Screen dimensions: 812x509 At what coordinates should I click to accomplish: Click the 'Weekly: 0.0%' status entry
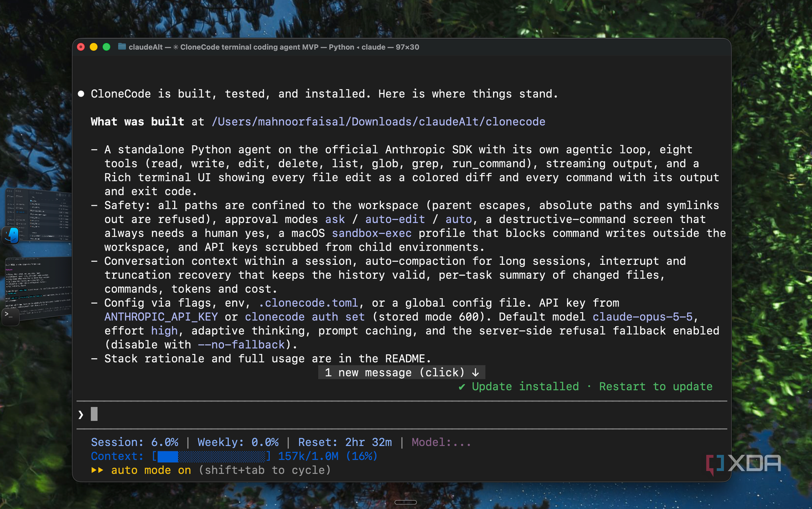[x=238, y=442]
